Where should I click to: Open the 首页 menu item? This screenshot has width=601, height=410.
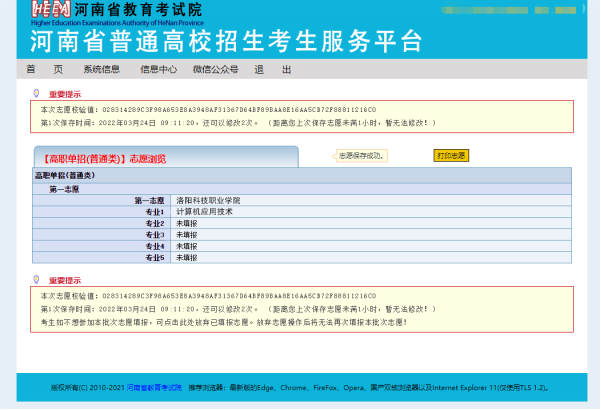click(x=44, y=69)
